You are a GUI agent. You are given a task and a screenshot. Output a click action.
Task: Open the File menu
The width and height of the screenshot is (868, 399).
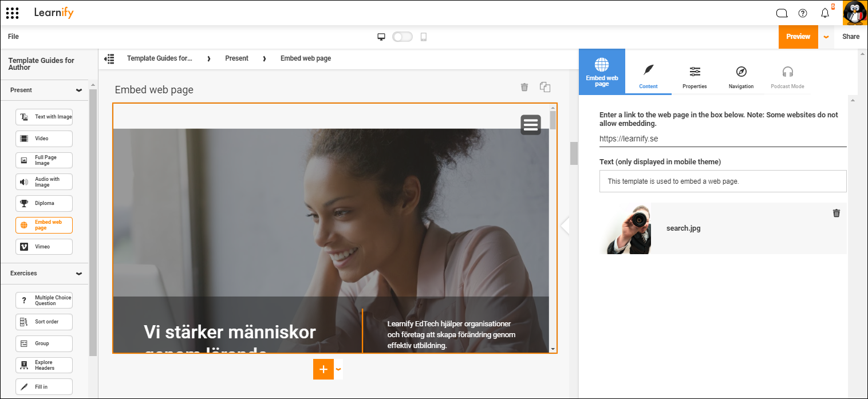(x=13, y=37)
